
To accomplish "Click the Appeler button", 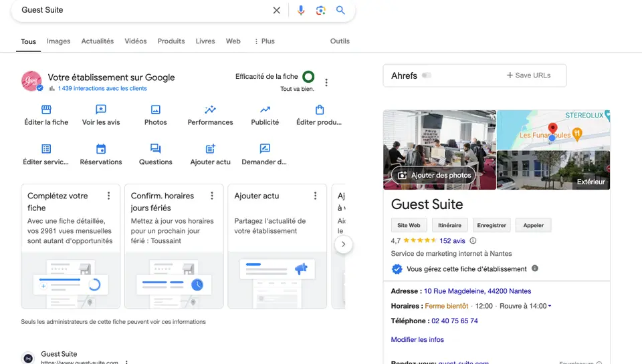I will 533,225.
